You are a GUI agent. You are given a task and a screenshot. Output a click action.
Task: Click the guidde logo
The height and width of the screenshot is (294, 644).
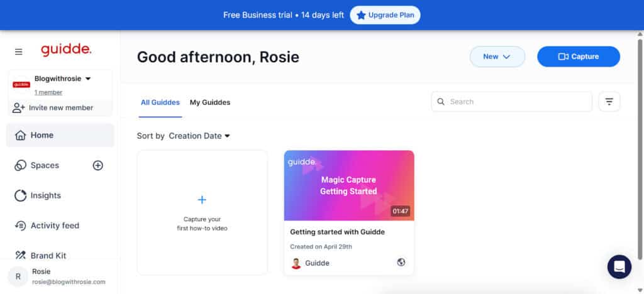click(65, 50)
